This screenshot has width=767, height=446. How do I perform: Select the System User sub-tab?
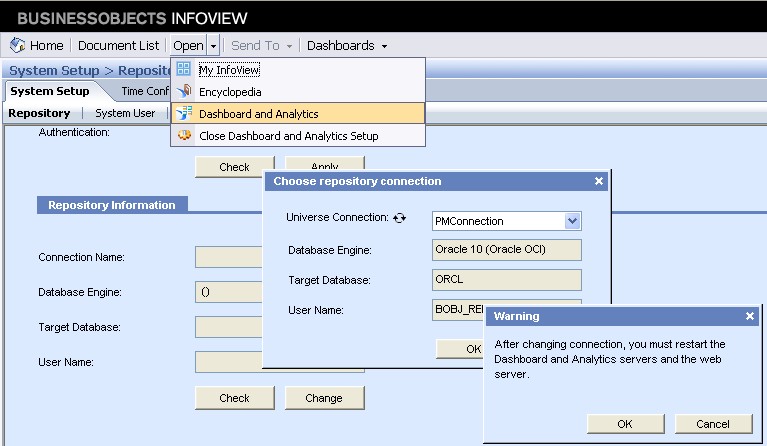tap(125, 113)
